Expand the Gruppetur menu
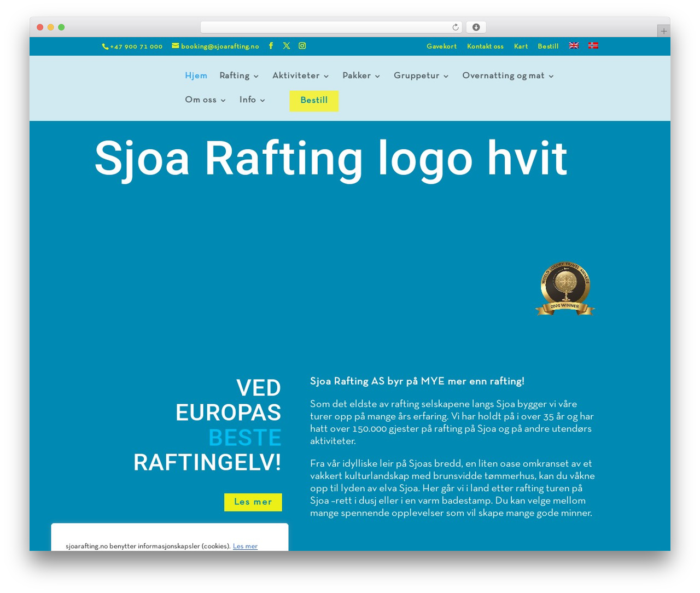Image resolution: width=700 pixels, height=593 pixels. point(421,75)
